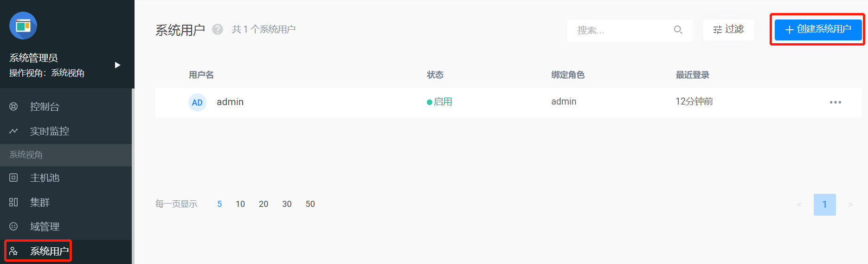868x264 pixels.
Task: Click the search magnifier icon
Action: pos(678,30)
